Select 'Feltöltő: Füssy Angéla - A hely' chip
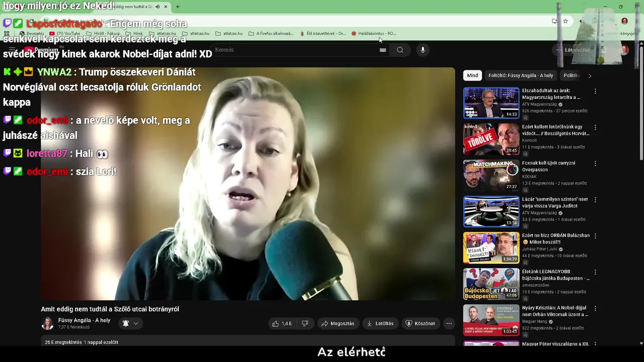Image resolution: width=644 pixels, height=362 pixels. (x=521, y=75)
